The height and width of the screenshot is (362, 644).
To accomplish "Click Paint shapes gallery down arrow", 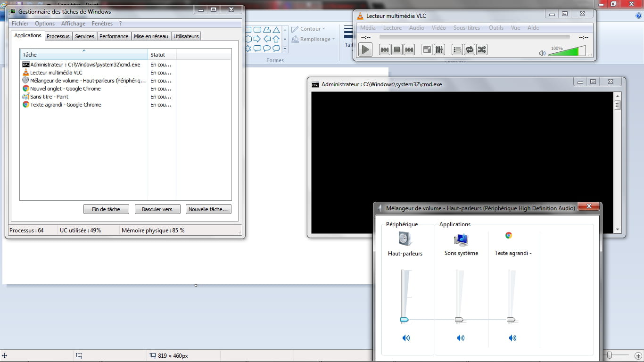I will (285, 39).
